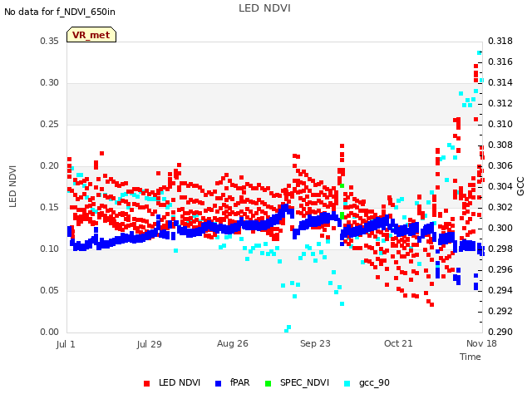
Task: Click the 0.310 GCC axis tick label
Action: [500, 124]
